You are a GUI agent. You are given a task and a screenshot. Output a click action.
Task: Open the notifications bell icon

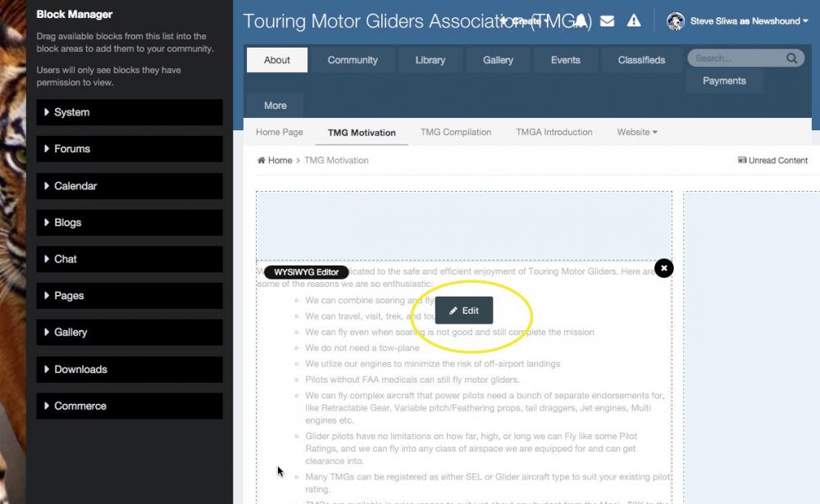(581, 21)
